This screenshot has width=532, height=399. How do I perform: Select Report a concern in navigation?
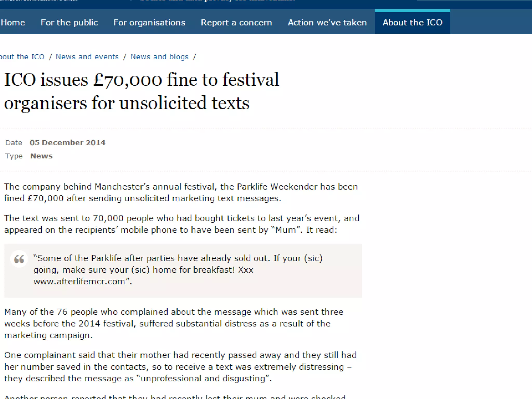point(236,23)
